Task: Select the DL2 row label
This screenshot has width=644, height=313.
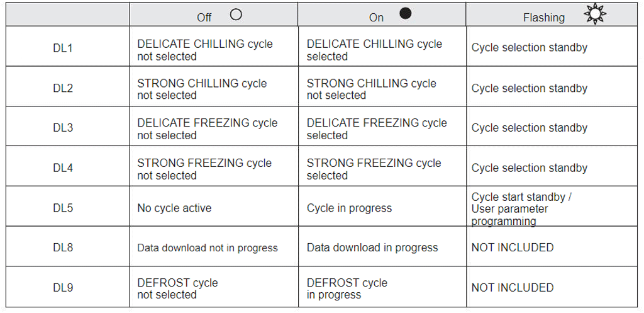Action: tap(63, 88)
